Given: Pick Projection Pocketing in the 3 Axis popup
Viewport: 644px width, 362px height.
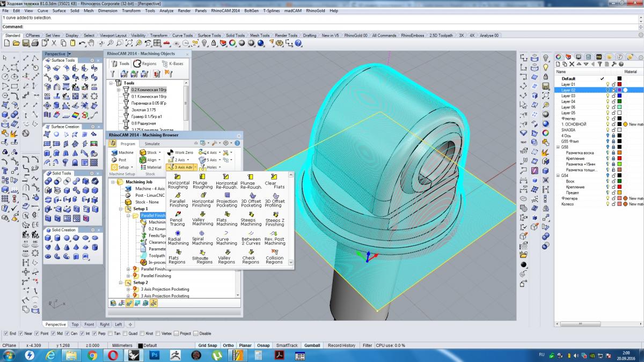Looking at the screenshot, I should click(226, 201).
